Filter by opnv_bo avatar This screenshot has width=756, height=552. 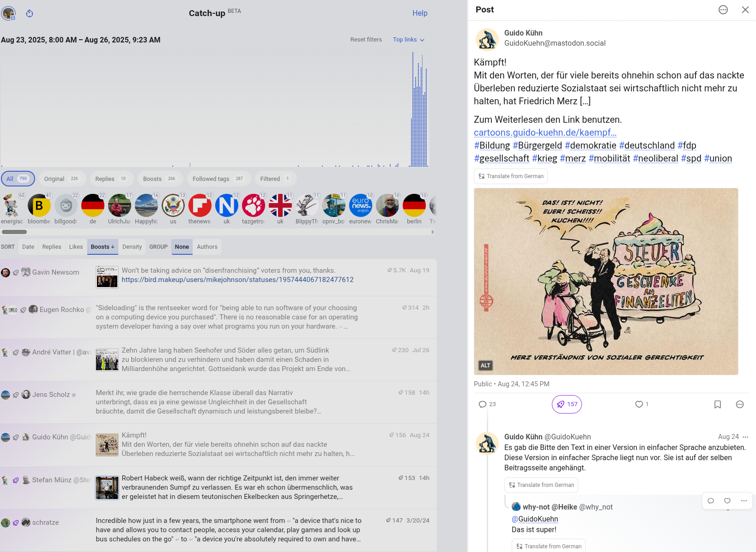334,205
